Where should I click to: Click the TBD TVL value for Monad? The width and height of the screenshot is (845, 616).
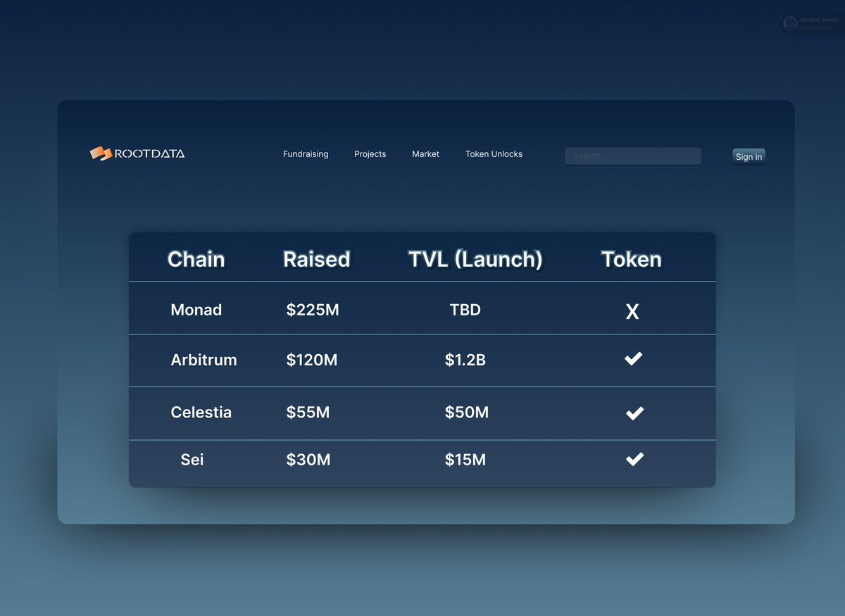(x=465, y=310)
